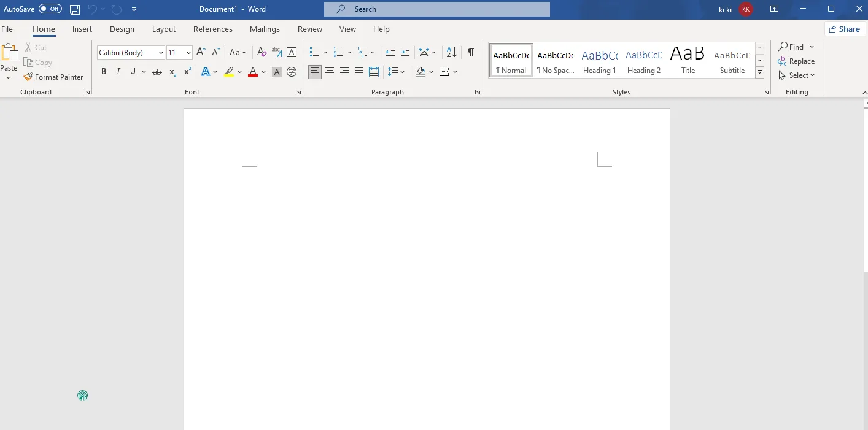Click in the Search box
Screen dimensions: 868x430
point(436,9)
